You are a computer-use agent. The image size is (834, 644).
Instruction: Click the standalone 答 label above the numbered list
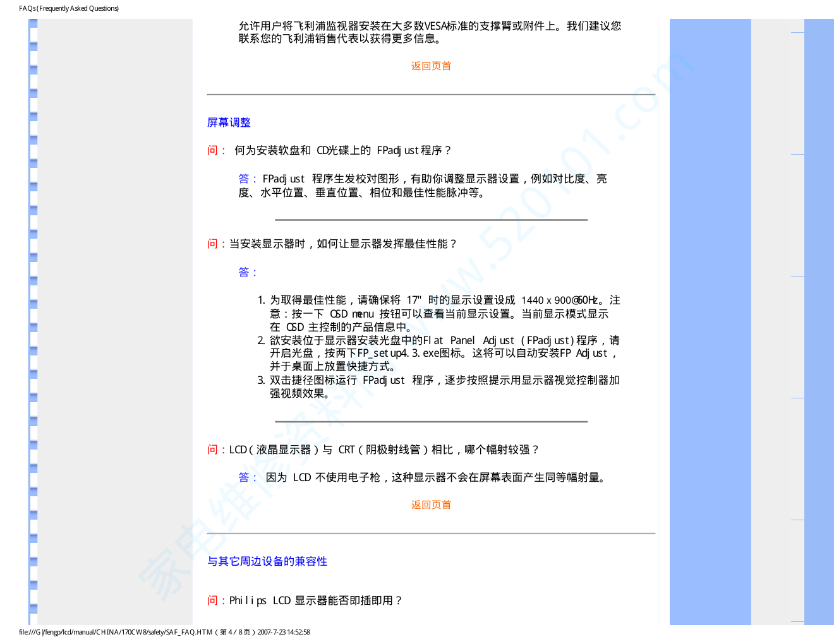247,272
